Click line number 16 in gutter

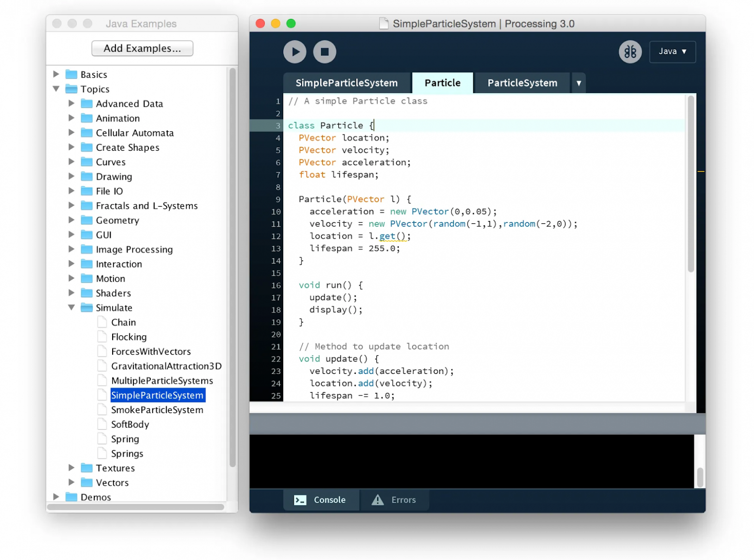[275, 285]
